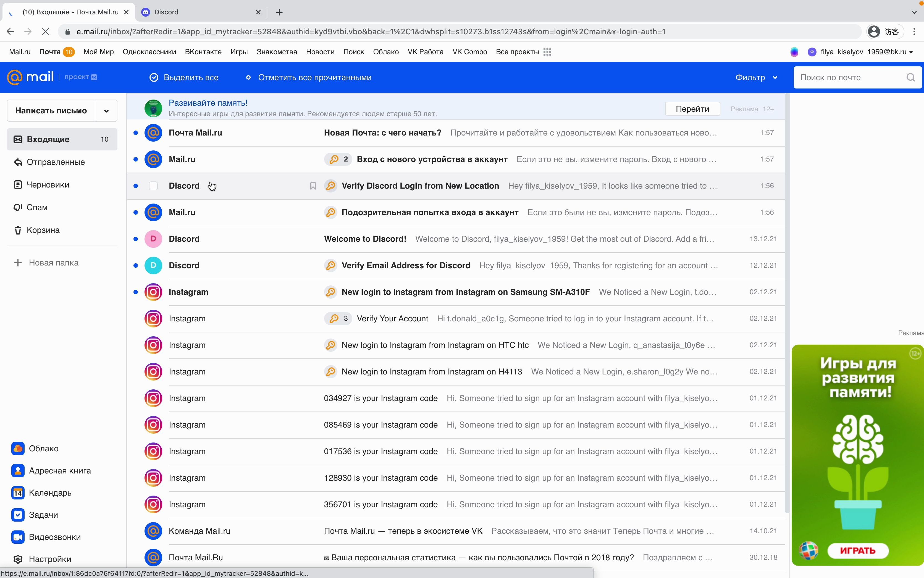Open Chrome tab search chevron
Screen dimensions: 924x578
coord(914,12)
